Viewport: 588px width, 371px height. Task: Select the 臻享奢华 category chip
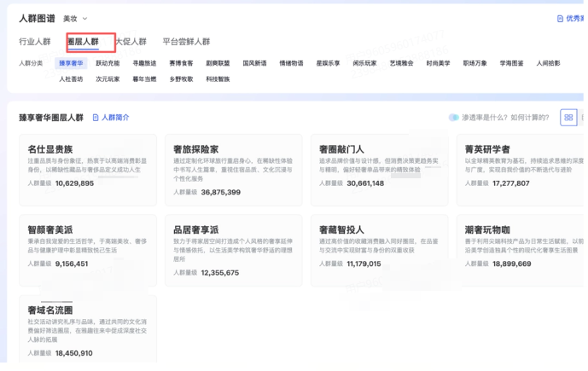tap(71, 63)
